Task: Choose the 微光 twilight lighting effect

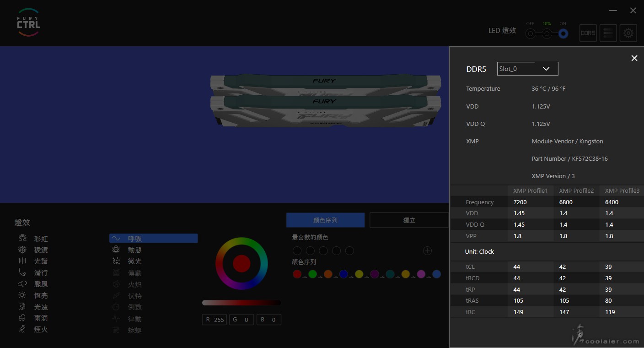Action: tap(127, 261)
